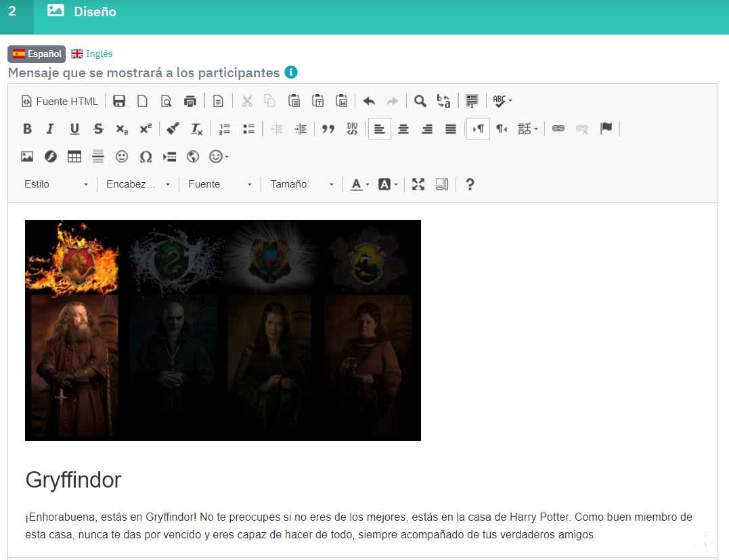729x560 pixels.
Task: Choose the background color
Action: [x=389, y=184]
